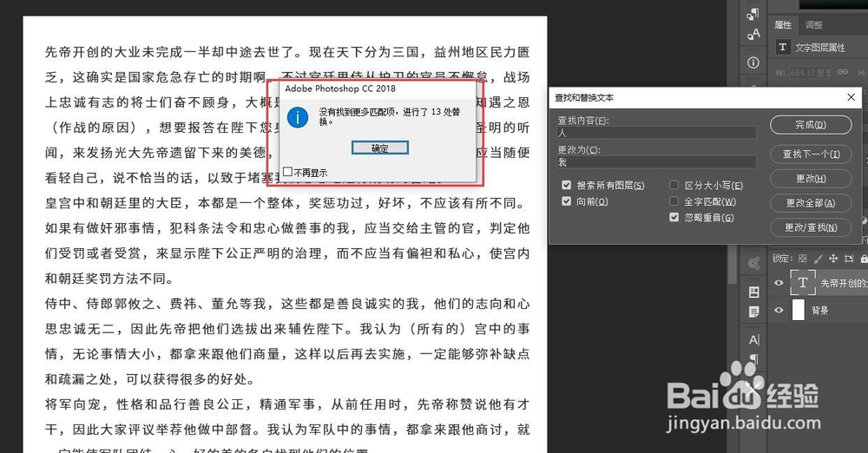Click 查找下一个 button
Screen dimensions: 868x453
pyautogui.click(x=811, y=154)
